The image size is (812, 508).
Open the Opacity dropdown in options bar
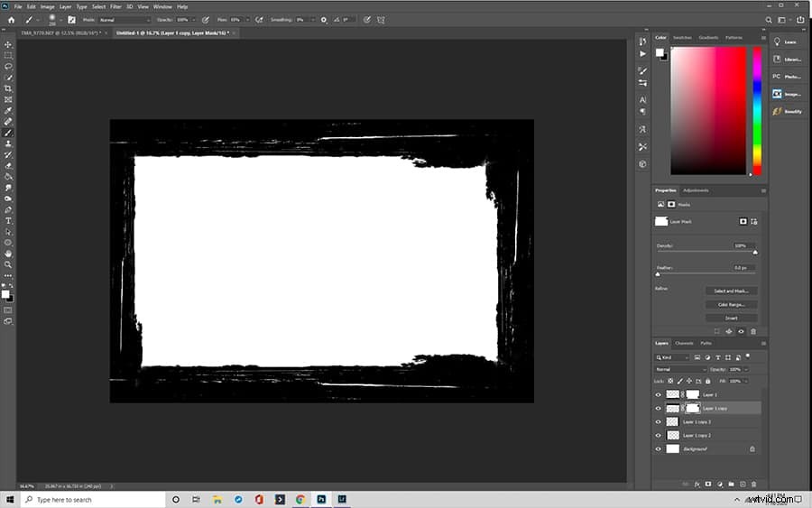194,20
